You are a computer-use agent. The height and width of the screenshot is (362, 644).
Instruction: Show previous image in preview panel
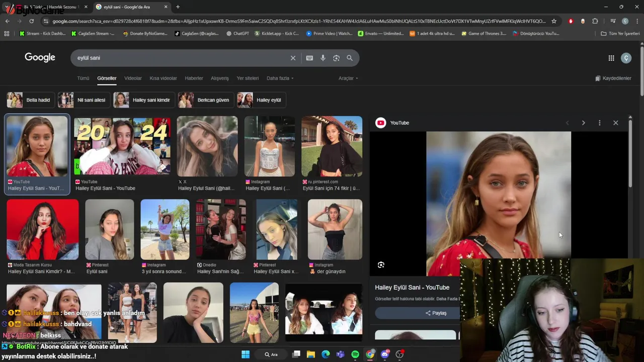[568, 123]
